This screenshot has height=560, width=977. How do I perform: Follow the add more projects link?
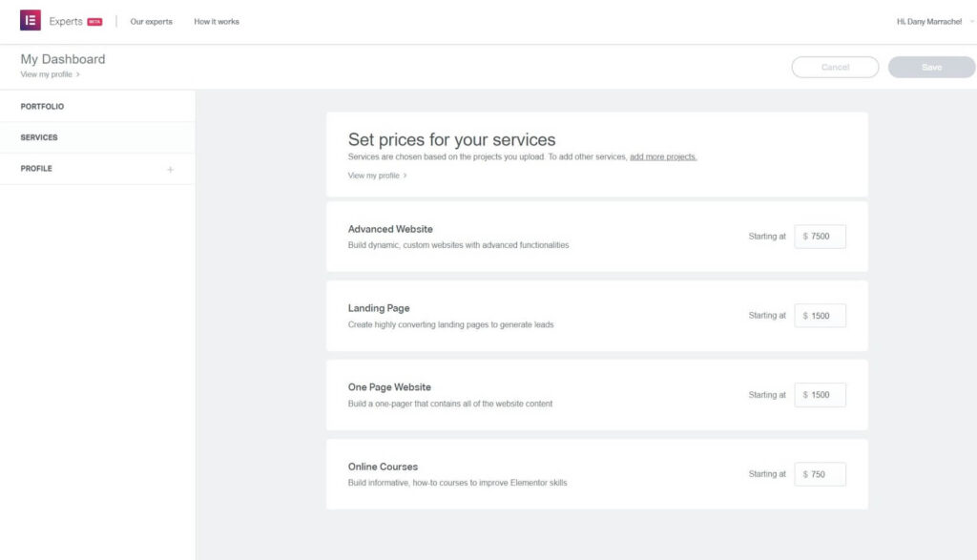[663, 156]
